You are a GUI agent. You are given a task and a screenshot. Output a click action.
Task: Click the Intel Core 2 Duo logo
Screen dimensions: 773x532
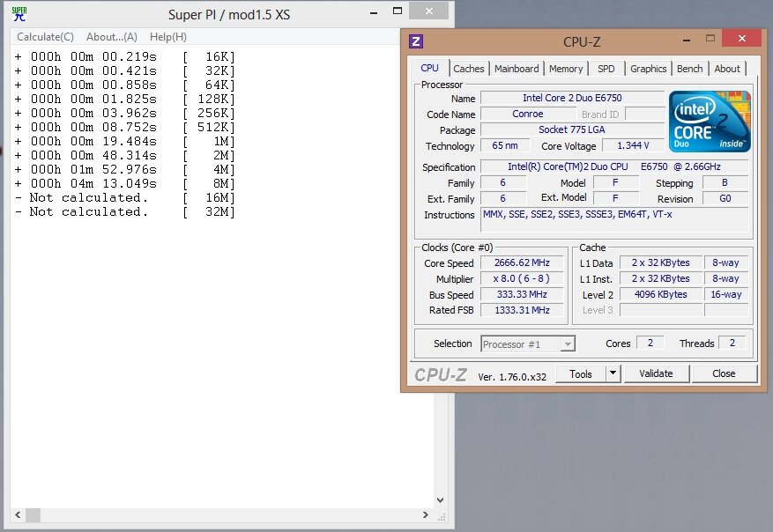point(709,121)
